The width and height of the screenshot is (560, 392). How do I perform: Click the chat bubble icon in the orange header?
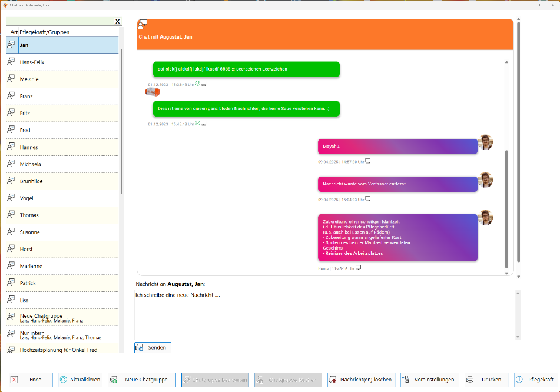coord(143,24)
